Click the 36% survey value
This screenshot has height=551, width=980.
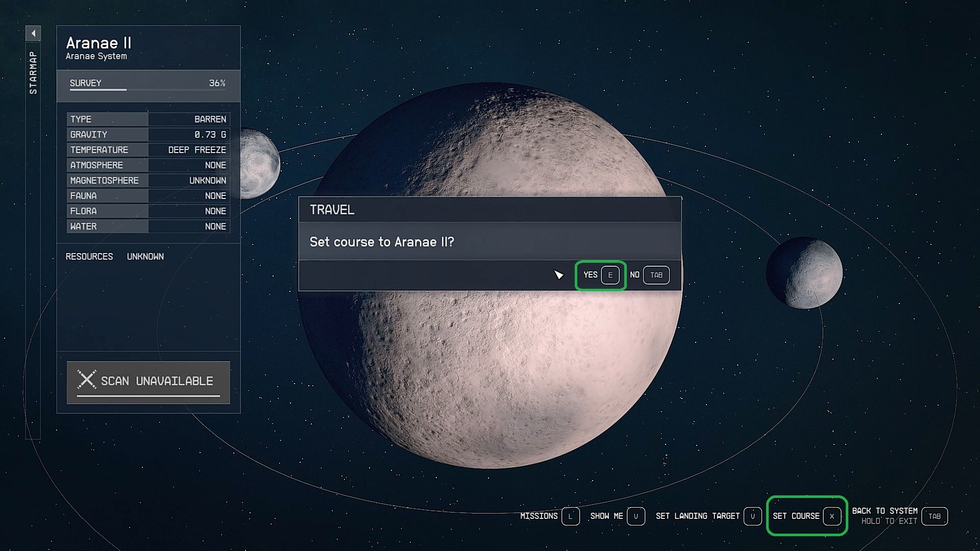[x=217, y=83]
